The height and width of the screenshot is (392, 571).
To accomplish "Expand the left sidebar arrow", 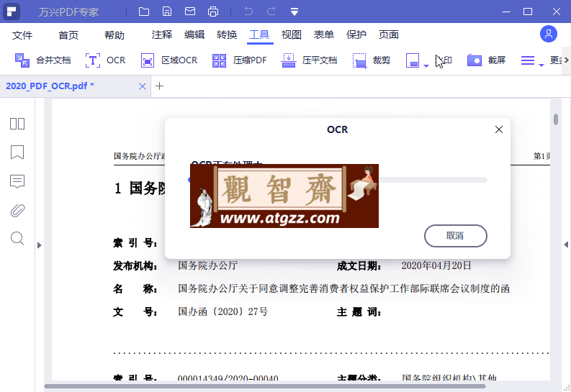I will point(40,245).
